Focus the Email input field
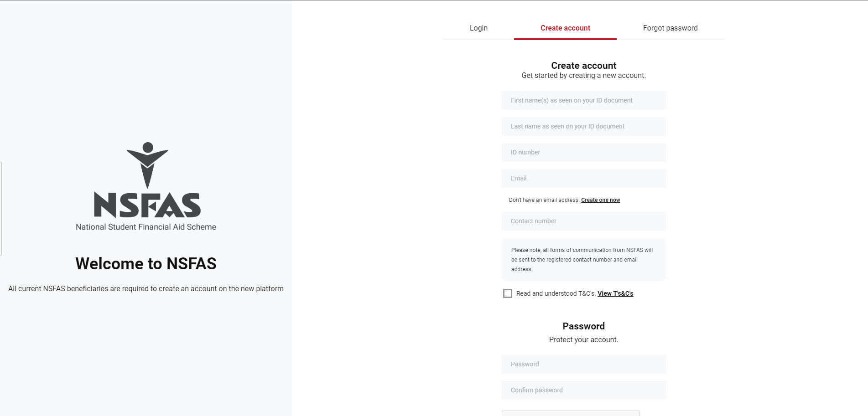 [x=583, y=178]
